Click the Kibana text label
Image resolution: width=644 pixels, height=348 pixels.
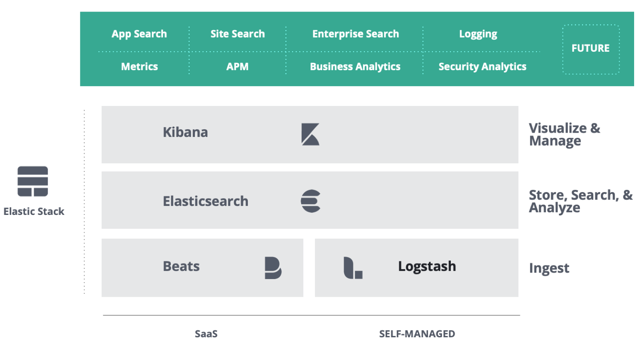(x=185, y=132)
